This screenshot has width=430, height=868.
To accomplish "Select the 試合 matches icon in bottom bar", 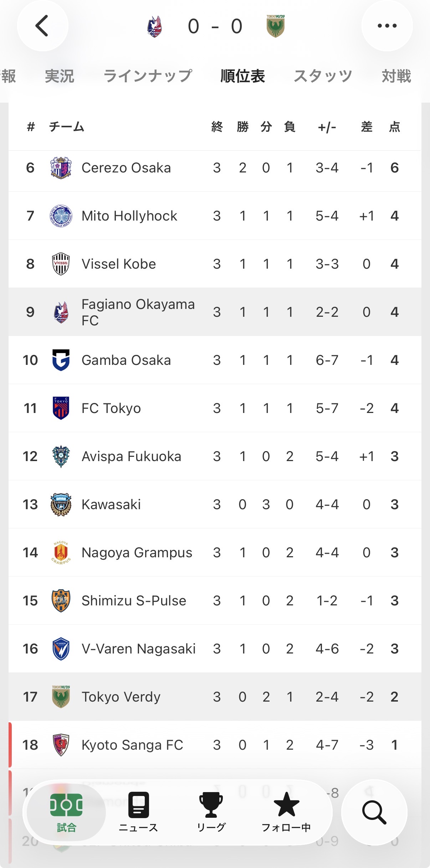I will tap(66, 813).
